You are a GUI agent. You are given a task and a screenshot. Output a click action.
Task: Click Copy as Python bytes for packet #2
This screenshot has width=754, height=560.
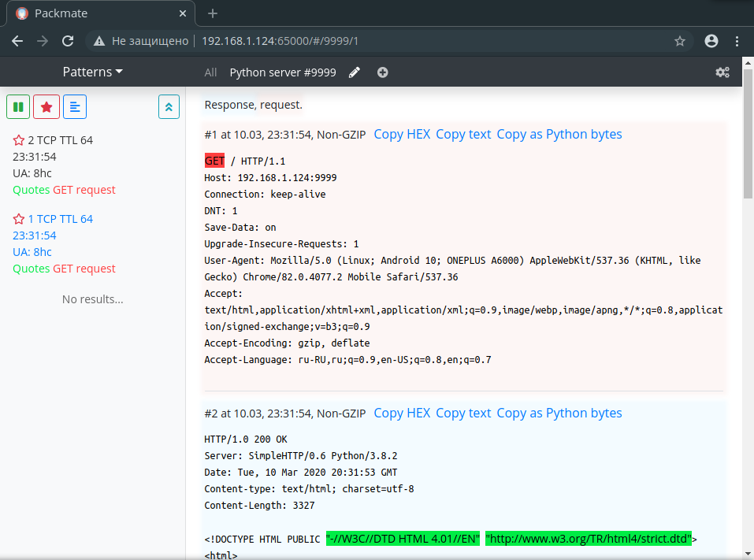tap(559, 413)
